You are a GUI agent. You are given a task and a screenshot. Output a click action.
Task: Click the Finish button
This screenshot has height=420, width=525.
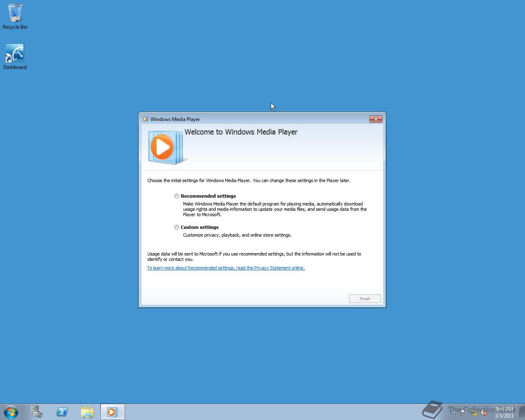point(365,299)
